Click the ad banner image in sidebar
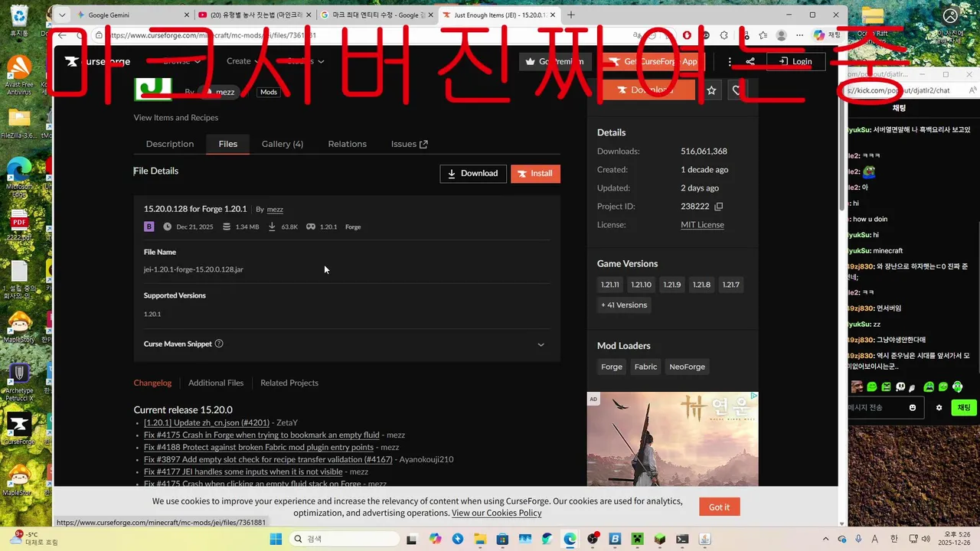 (x=672, y=439)
